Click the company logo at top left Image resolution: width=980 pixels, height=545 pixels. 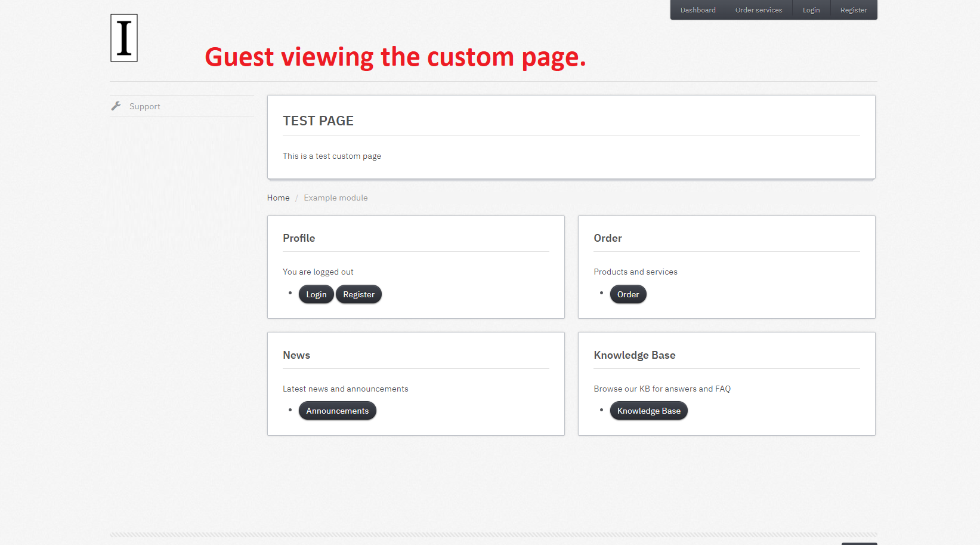123,38
